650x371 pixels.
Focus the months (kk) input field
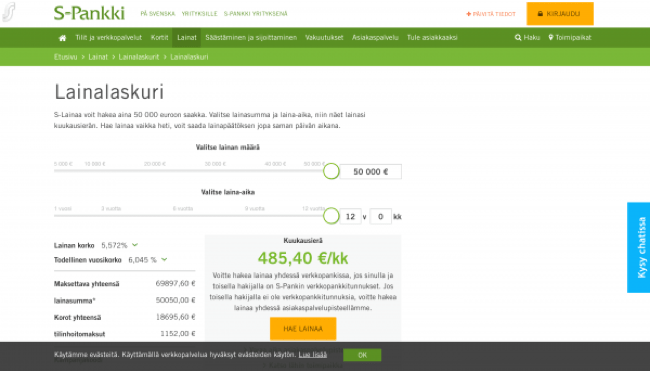[x=381, y=216]
